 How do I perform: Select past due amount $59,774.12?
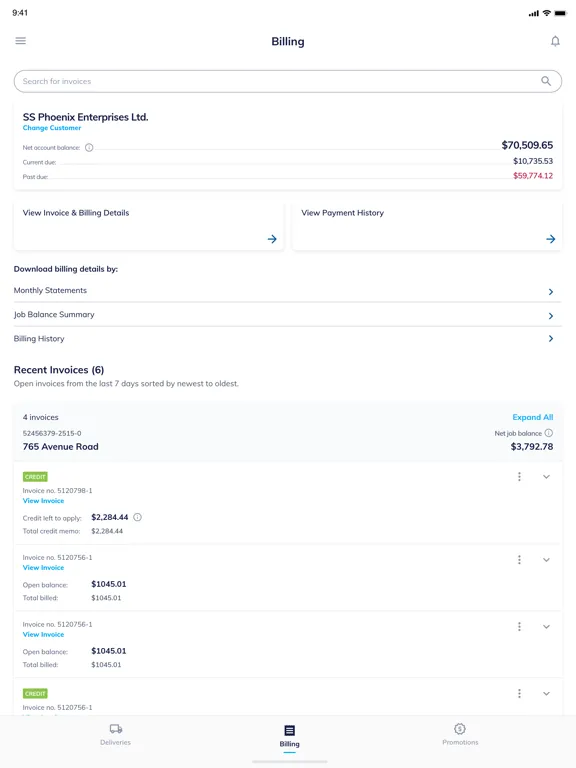point(533,176)
